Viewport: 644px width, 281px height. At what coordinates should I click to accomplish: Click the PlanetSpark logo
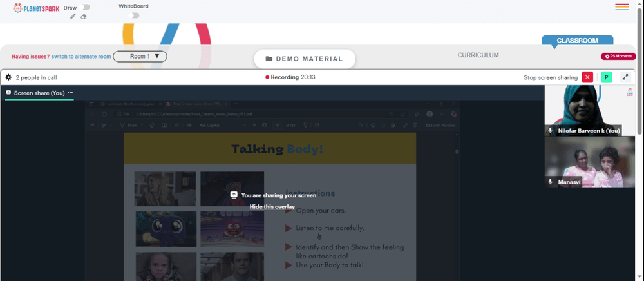point(36,8)
